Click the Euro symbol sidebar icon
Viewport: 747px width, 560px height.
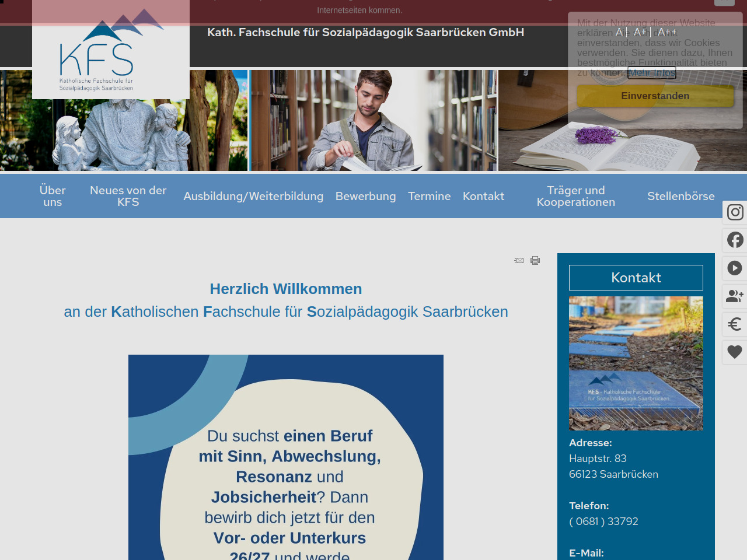coord(735,324)
